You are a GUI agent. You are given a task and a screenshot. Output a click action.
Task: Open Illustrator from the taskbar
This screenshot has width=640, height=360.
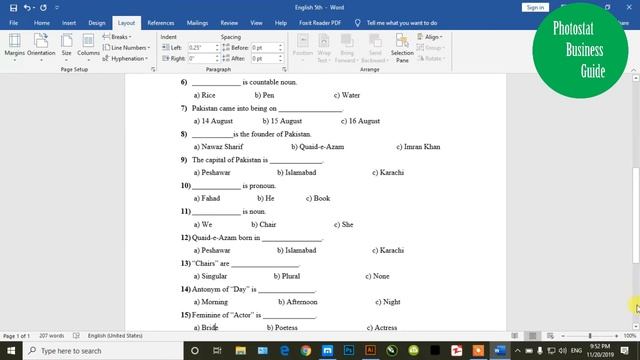click(x=371, y=351)
